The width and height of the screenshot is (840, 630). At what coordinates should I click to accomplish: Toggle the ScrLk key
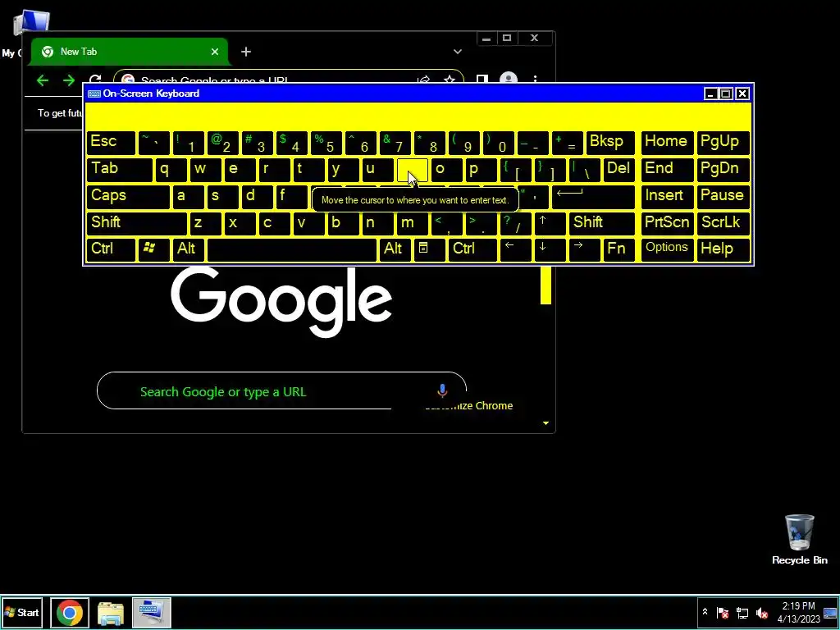click(x=723, y=222)
